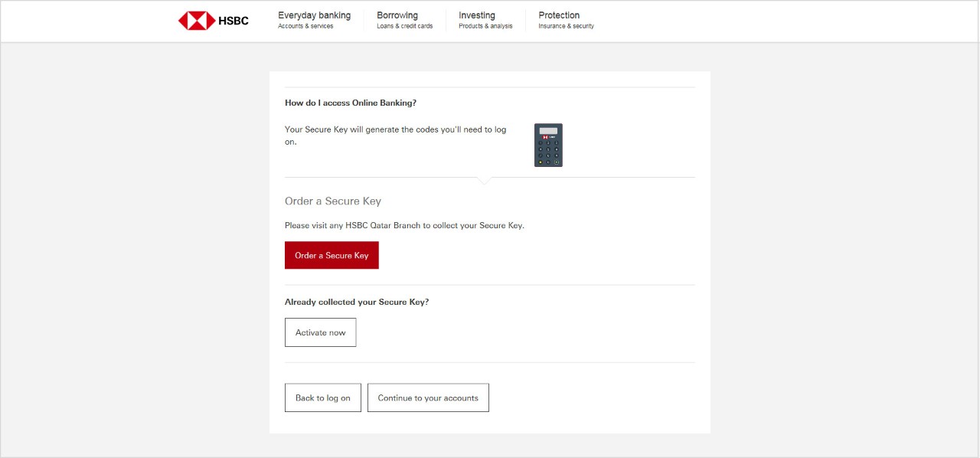This screenshot has width=980, height=458.
Task: Click the 'Order a Secure Key' section heading
Action: pos(333,201)
